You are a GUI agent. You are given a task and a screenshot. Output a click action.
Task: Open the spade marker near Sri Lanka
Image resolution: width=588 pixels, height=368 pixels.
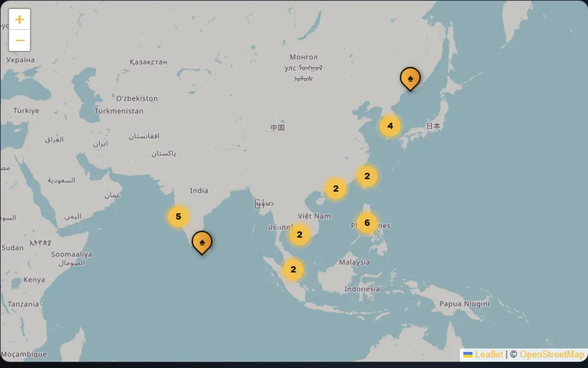pos(202,243)
